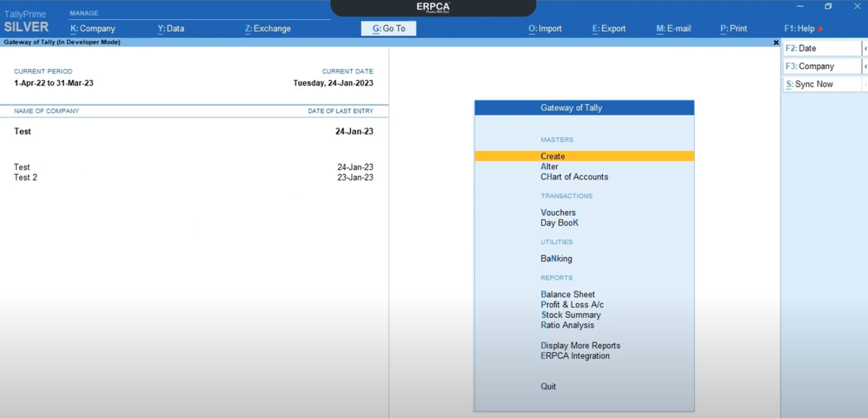Open the Balance Sheet report

(x=568, y=295)
